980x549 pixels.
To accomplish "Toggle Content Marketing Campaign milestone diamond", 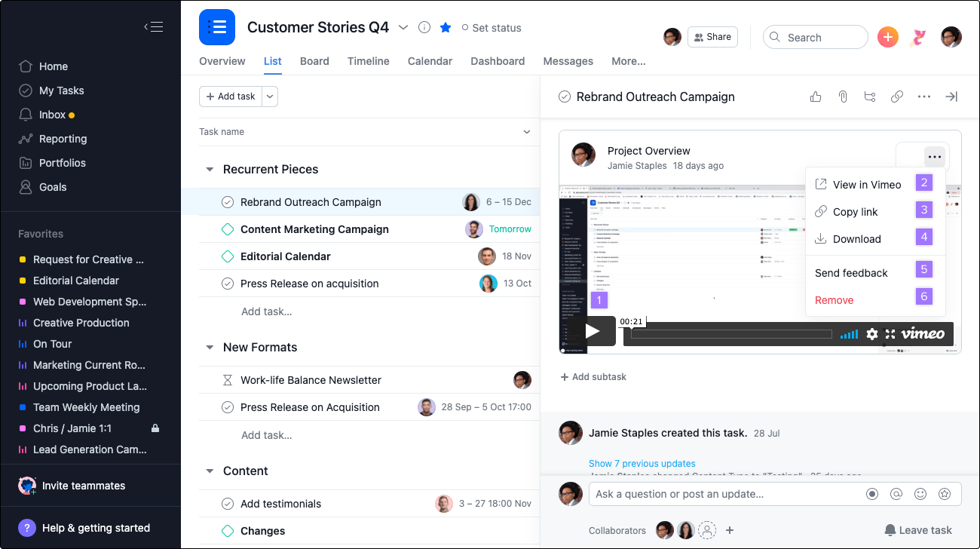I will coord(228,229).
